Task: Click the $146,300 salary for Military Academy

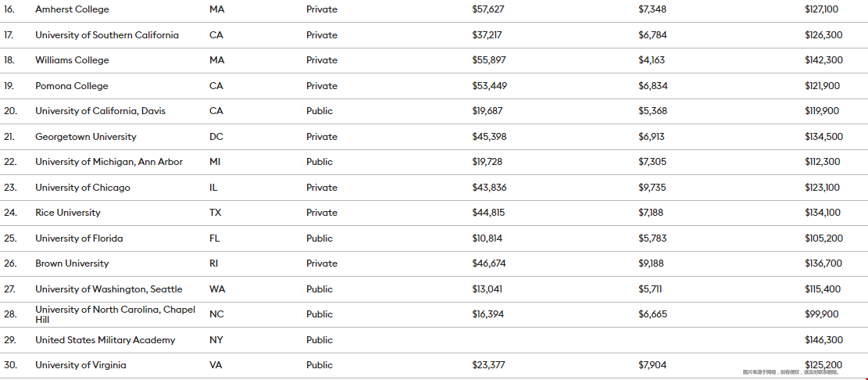Action: [x=823, y=340]
